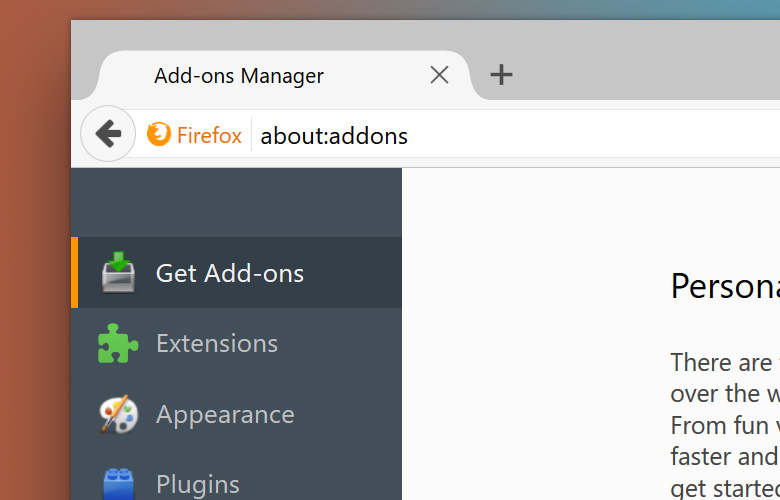Click empty sidebar area above Get Add-ons
The width and height of the screenshot is (780, 500).
point(236,202)
